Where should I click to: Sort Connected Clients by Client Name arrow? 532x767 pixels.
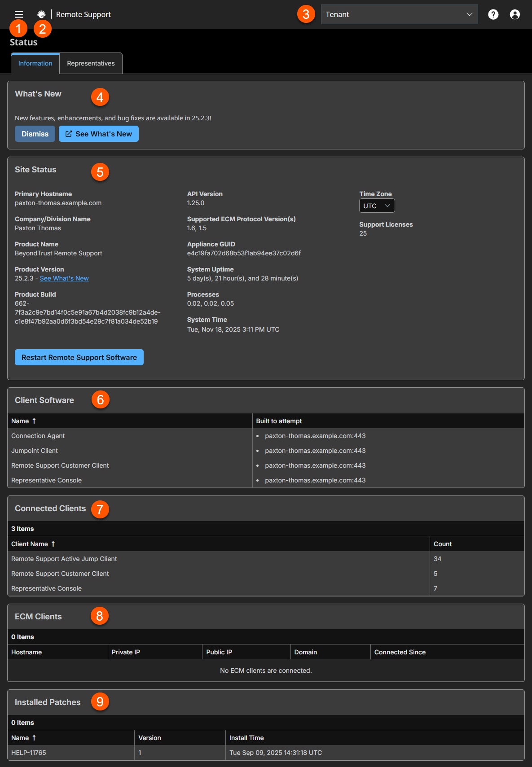click(53, 544)
